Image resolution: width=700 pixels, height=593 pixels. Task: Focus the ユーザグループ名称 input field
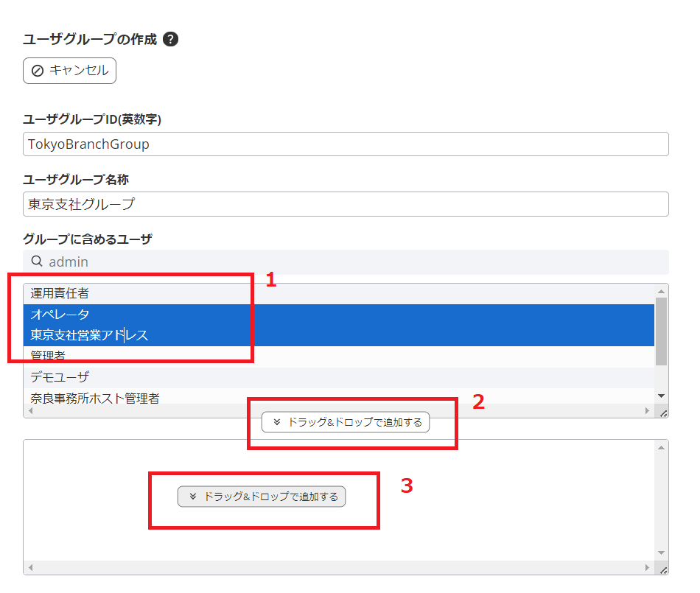click(x=346, y=204)
